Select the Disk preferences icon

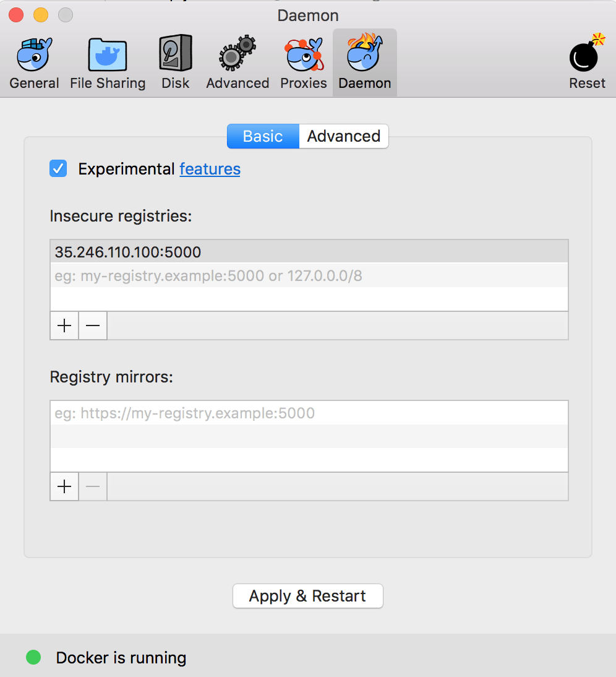(176, 53)
